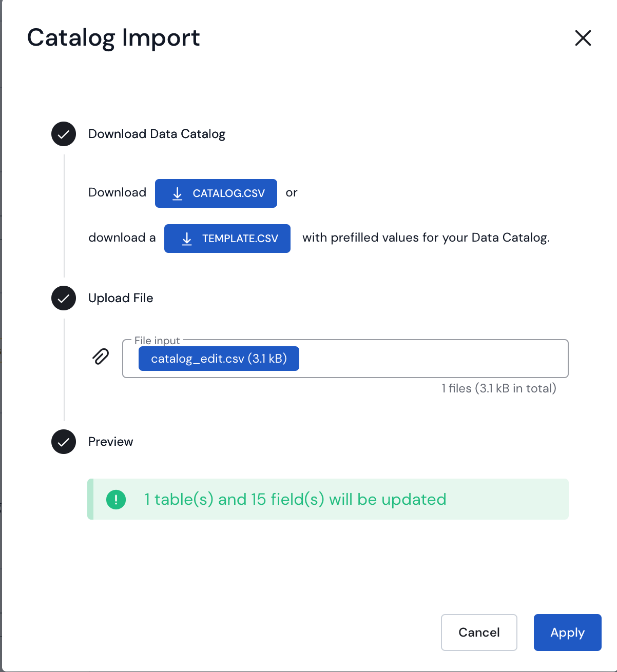
Task: Click the tables and fields updated message
Action: 295,499
